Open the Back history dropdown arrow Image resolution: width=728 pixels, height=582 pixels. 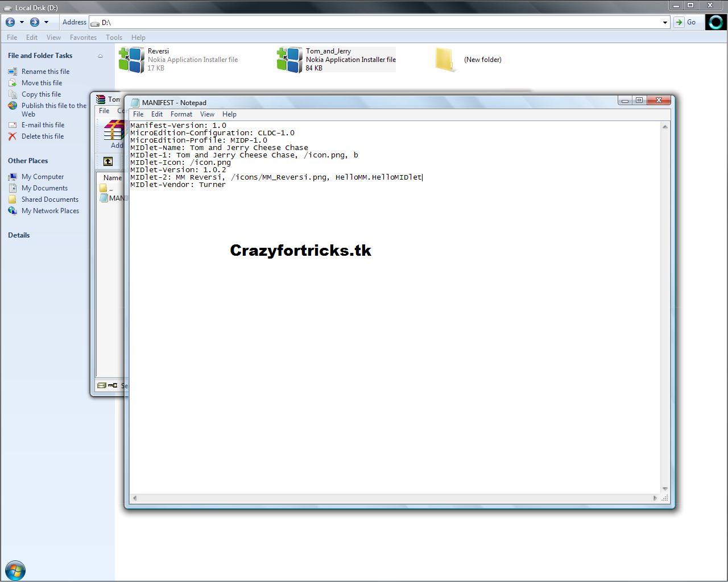22,22
